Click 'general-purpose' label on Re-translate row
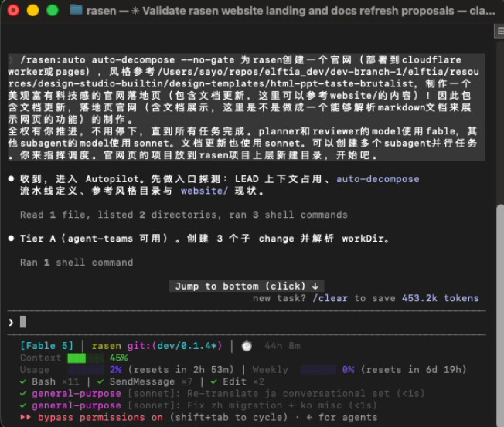This screenshot has width=504, height=427. point(77,393)
